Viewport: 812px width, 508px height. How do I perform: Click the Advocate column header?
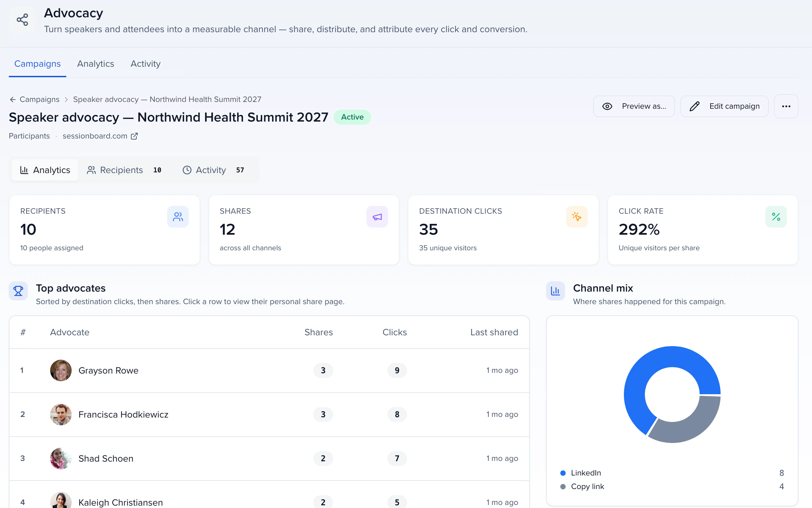pos(70,332)
